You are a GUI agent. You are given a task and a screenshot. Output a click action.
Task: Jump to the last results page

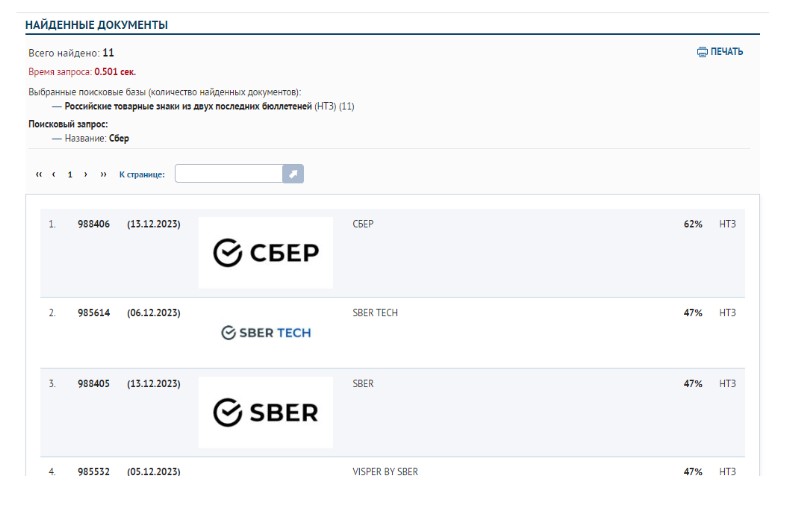pos(103,174)
